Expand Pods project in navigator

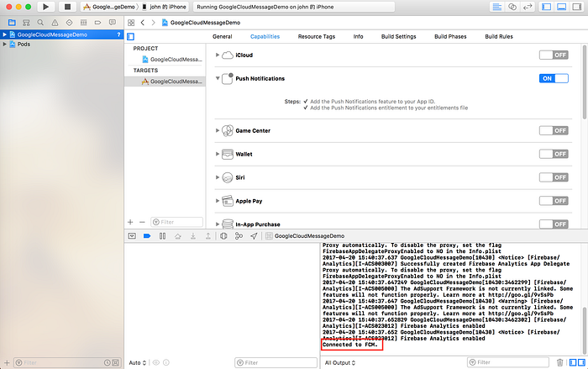point(4,44)
